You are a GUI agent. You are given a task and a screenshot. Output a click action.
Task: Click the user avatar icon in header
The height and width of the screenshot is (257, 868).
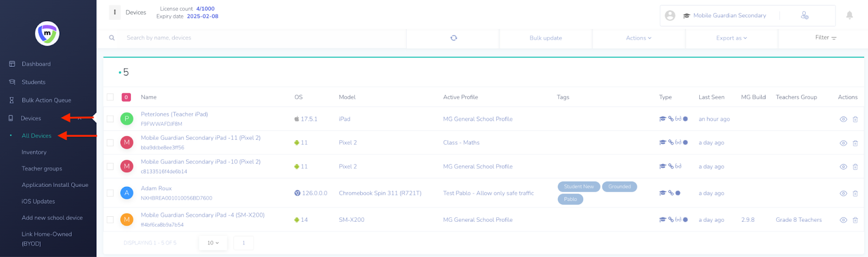pos(670,16)
